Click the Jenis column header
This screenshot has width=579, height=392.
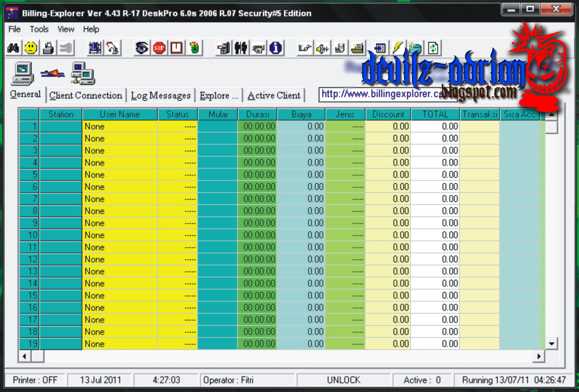click(x=345, y=114)
